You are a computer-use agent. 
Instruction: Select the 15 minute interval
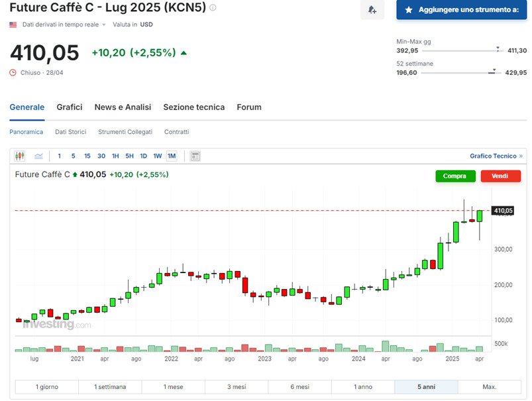pyautogui.click(x=87, y=156)
